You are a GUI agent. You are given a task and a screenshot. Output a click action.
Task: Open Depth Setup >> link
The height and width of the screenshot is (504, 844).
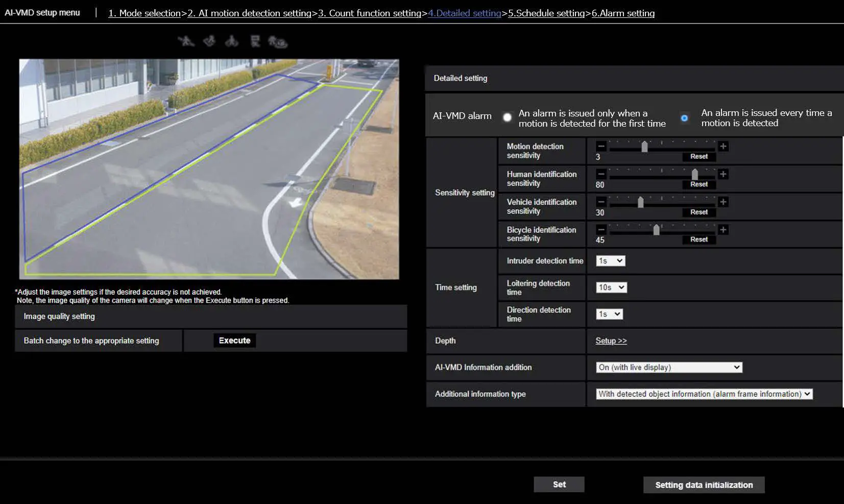611,341
